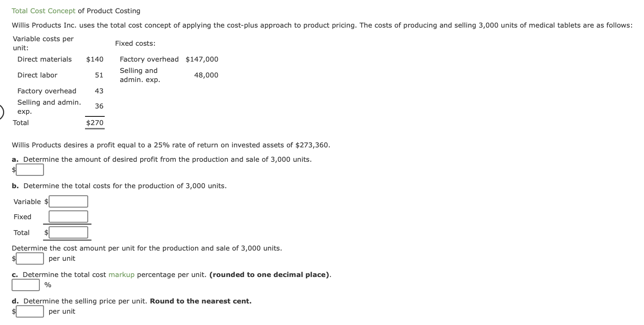The image size is (644, 325).
Task: Select the part b instruction text
Action: [x=119, y=186]
